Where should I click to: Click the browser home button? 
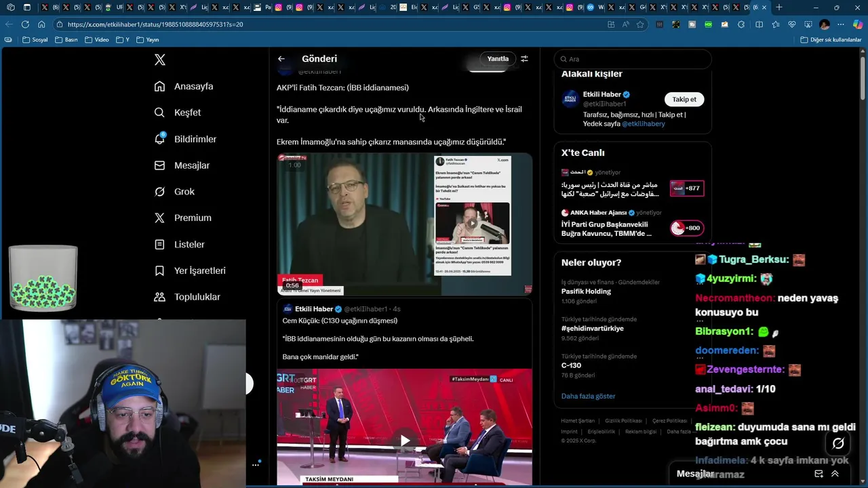tap(41, 24)
